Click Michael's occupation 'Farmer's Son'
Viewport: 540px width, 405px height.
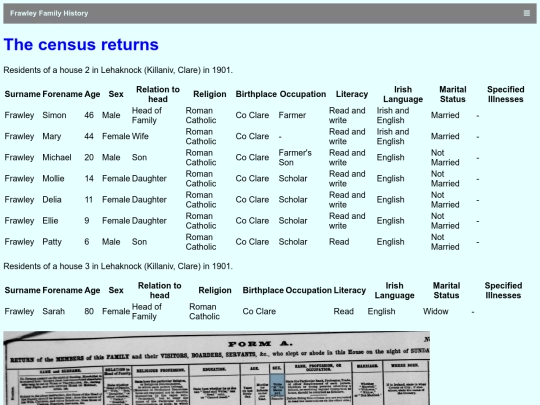pos(295,157)
